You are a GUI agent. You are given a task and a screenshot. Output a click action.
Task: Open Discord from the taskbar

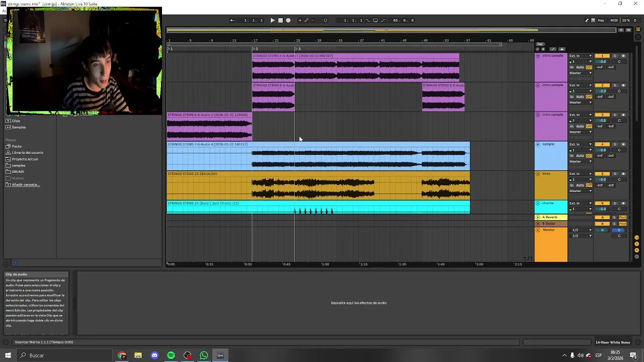[x=154, y=355]
